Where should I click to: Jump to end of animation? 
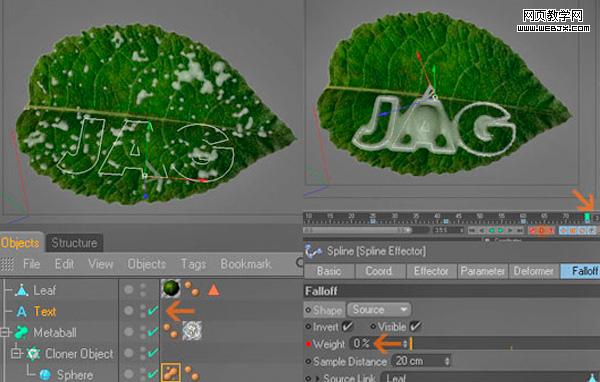(x=520, y=230)
